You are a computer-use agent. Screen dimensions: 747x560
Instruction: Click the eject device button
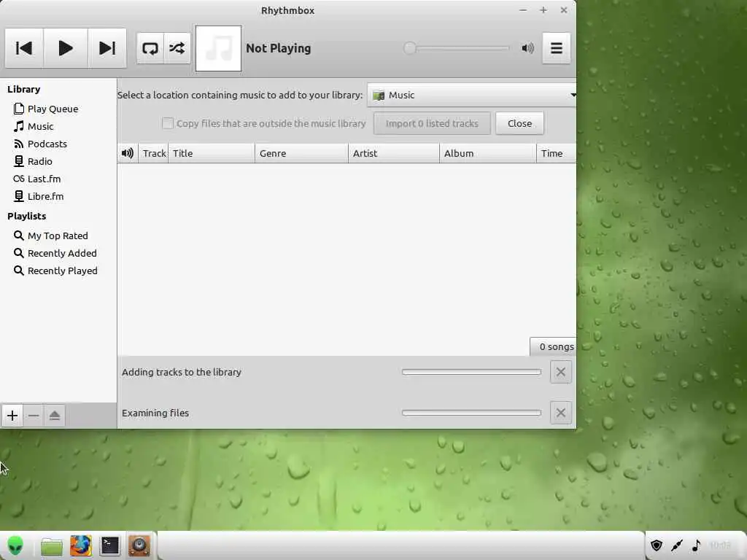click(54, 416)
